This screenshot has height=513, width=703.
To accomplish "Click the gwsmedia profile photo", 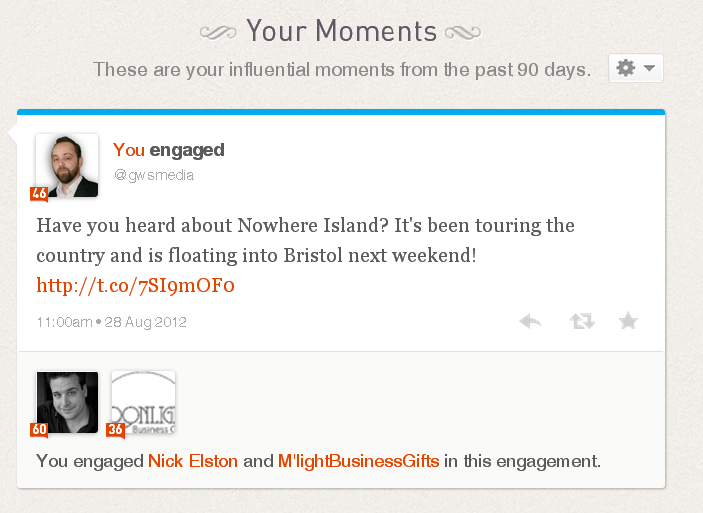I will click(x=67, y=165).
